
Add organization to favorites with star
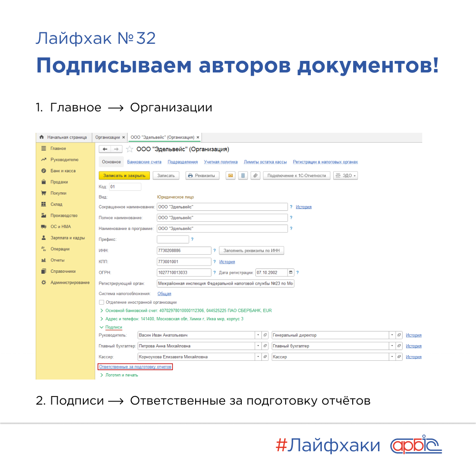click(x=129, y=149)
